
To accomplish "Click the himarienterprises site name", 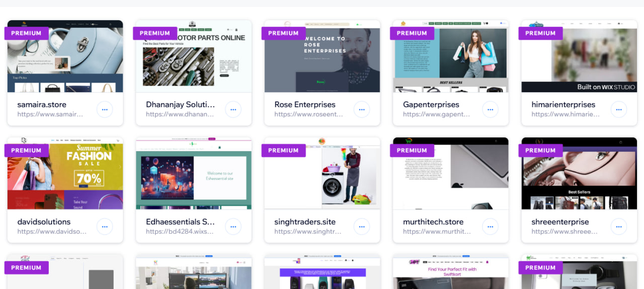I will (x=563, y=105).
